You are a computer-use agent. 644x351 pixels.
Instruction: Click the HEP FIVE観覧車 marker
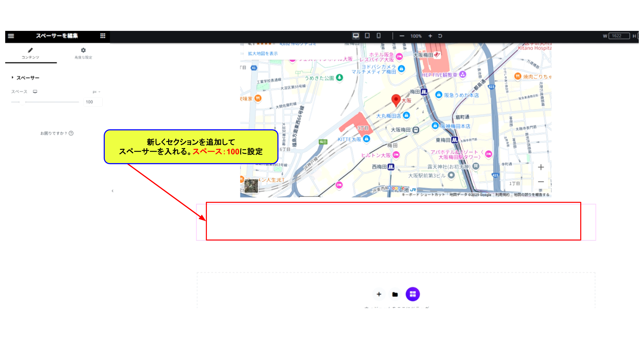click(x=463, y=74)
